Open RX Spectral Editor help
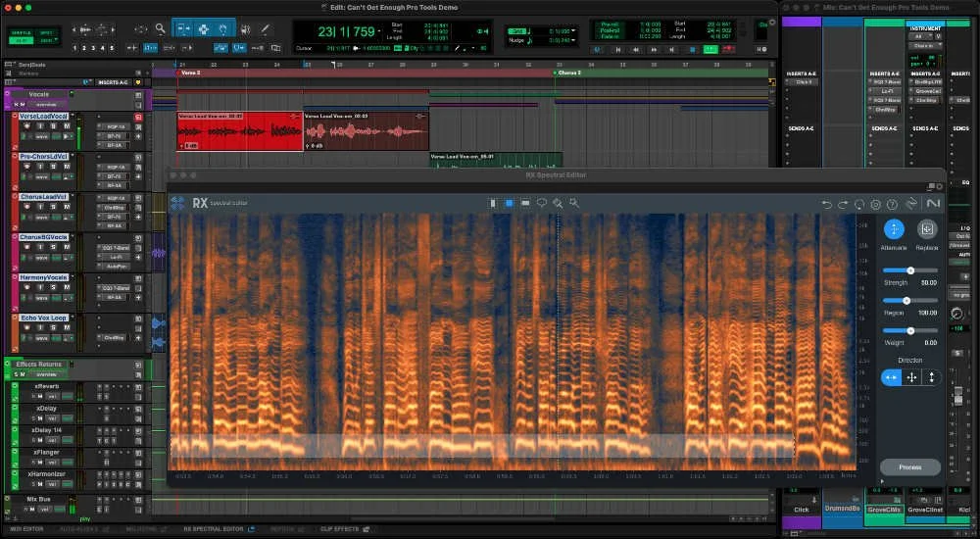The width and height of the screenshot is (980, 539). click(892, 205)
